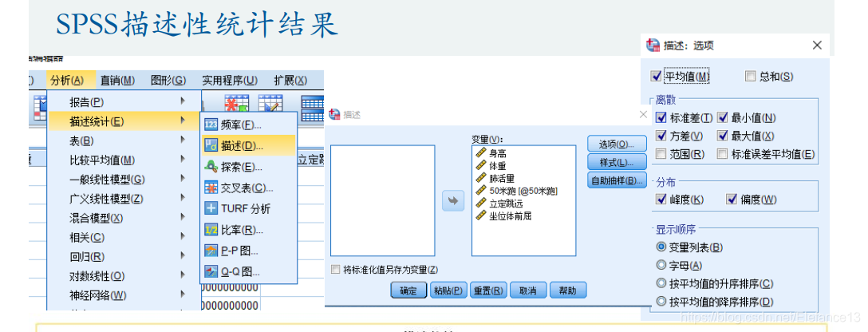Click the 交叉表(C) icon
The image size is (868, 332).
(x=211, y=188)
